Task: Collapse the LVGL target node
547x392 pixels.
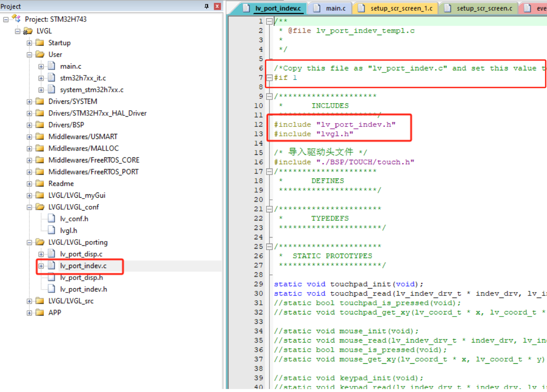Action: (18, 31)
